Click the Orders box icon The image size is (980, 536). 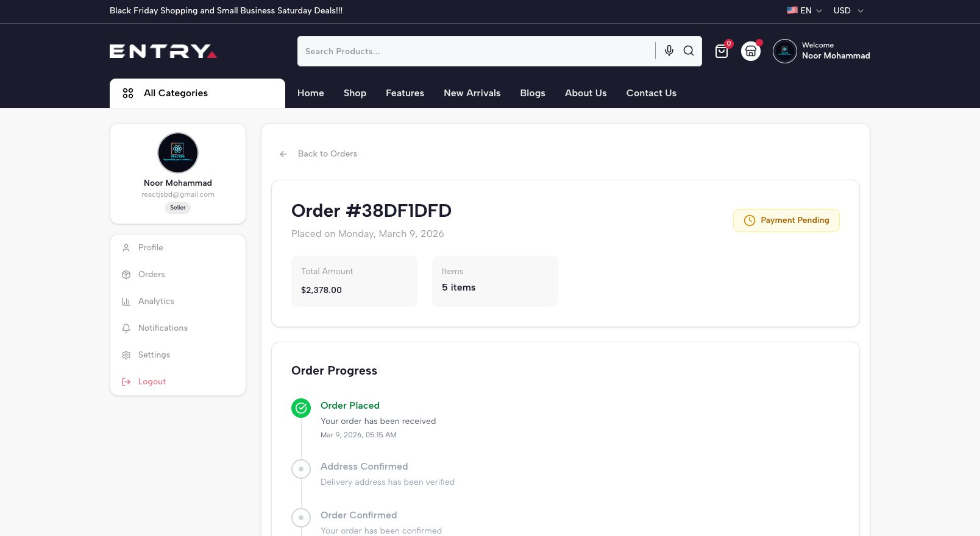(126, 275)
